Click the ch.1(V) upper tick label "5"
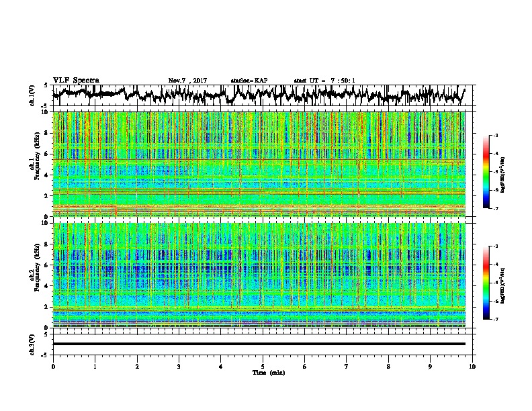This screenshot has width=532, height=411. [46, 85]
